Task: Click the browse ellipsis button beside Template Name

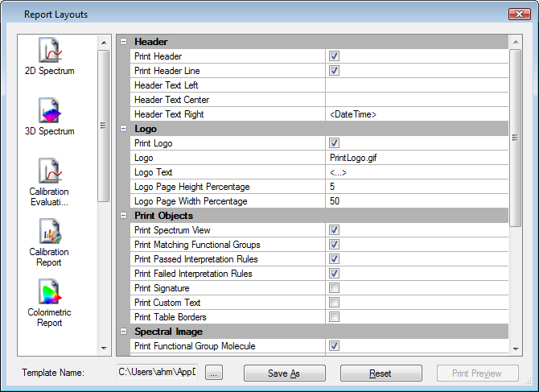Action: (x=213, y=373)
